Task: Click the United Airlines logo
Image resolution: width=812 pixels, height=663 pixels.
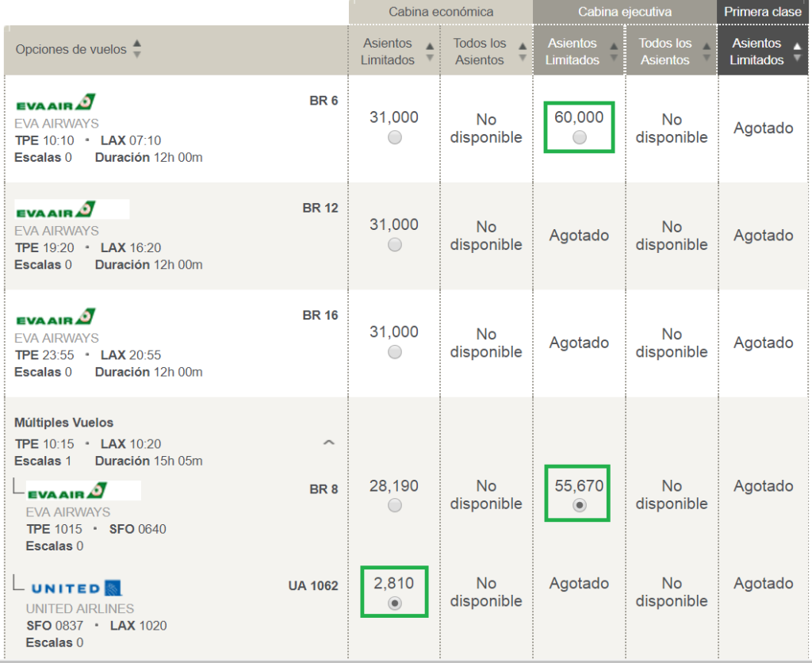Action: point(76,588)
